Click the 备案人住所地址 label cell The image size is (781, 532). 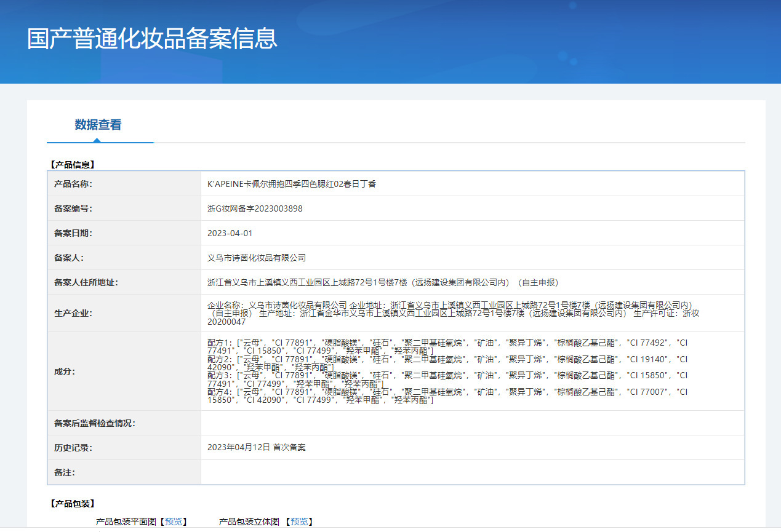pos(124,282)
